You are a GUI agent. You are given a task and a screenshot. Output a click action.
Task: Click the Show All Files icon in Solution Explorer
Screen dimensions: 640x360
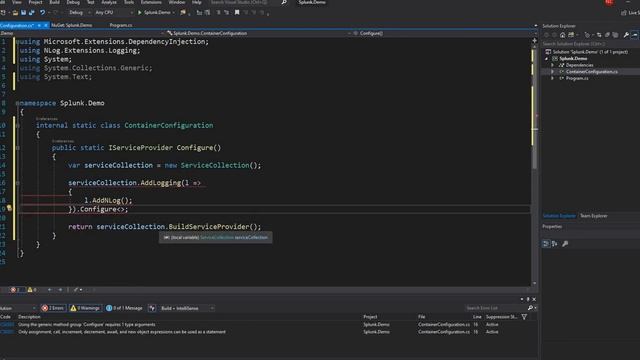616,35
